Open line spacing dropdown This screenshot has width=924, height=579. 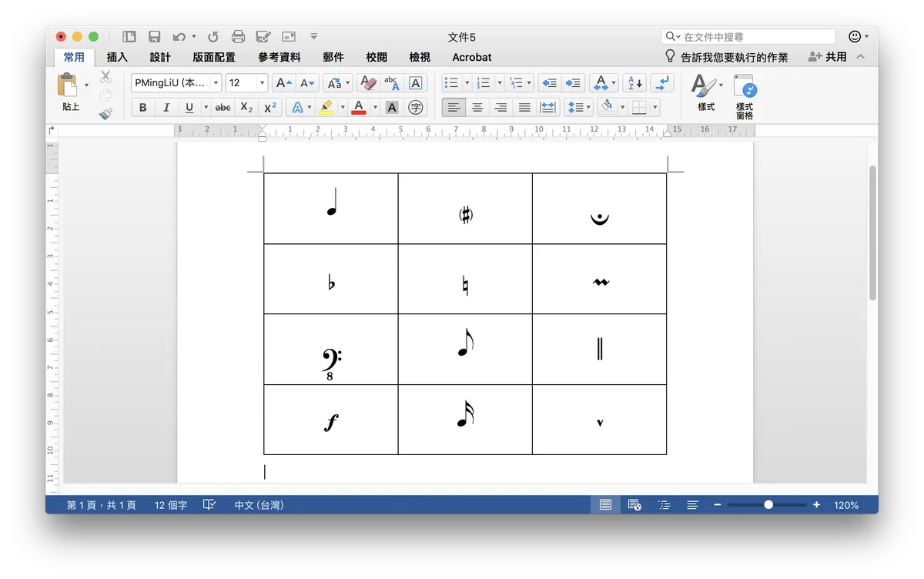(x=578, y=108)
